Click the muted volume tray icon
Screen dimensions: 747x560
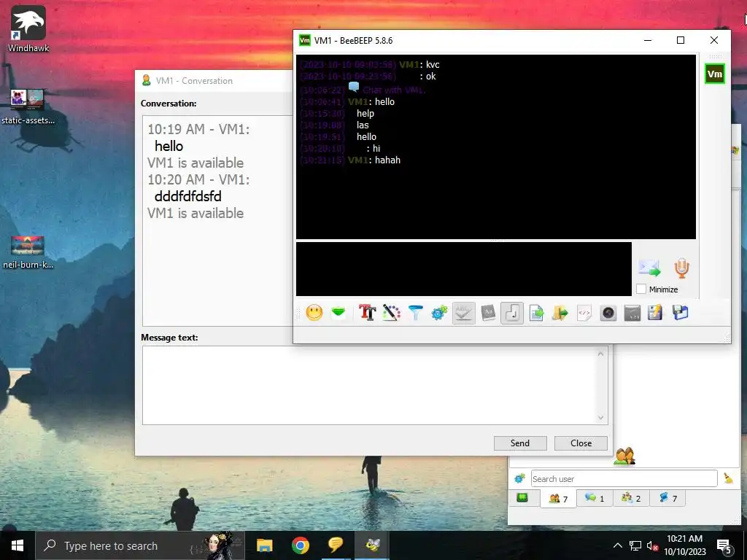click(652, 545)
